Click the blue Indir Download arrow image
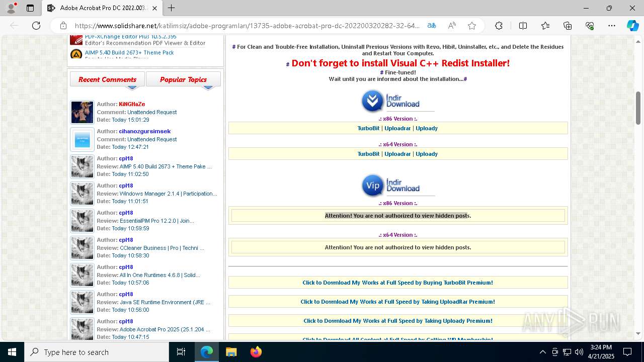This screenshot has height=362, width=644. click(x=397, y=101)
